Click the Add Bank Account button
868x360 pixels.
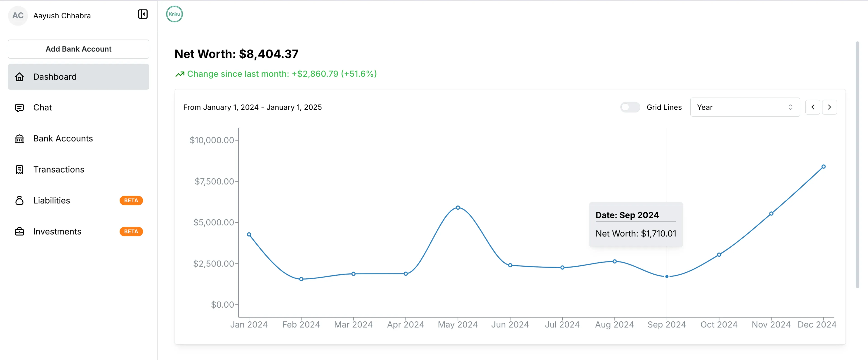[x=78, y=49]
